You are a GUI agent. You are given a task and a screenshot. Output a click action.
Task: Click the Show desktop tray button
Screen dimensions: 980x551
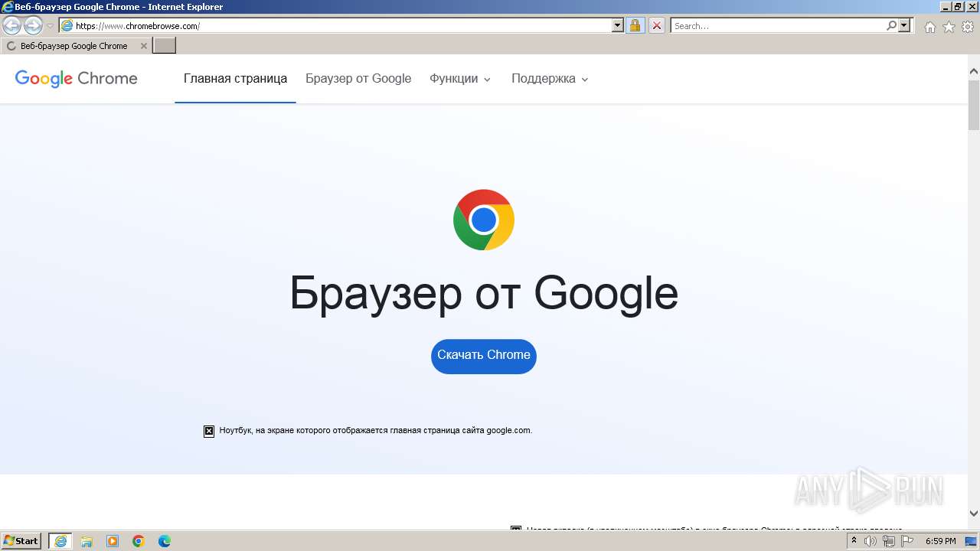click(971, 541)
